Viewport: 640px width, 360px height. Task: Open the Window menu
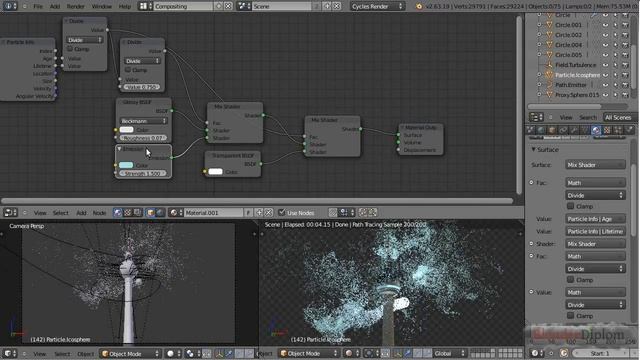click(x=102, y=7)
